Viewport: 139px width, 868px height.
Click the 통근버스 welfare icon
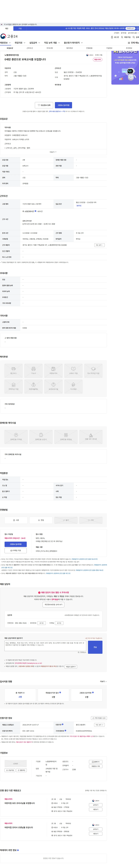[13, 371]
